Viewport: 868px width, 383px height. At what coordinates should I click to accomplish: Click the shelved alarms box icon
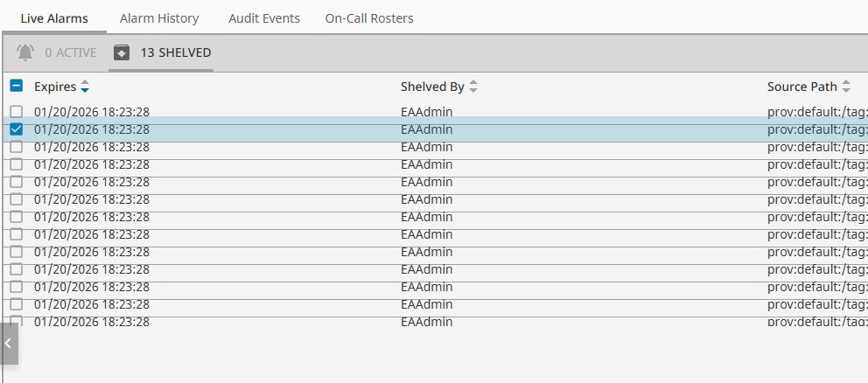122,52
